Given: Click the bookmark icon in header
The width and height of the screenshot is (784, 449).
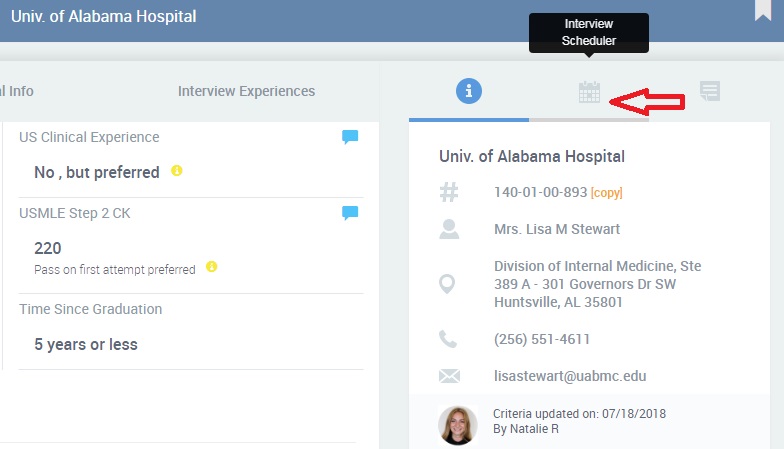Looking at the screenshot, I should click(762, 10).
